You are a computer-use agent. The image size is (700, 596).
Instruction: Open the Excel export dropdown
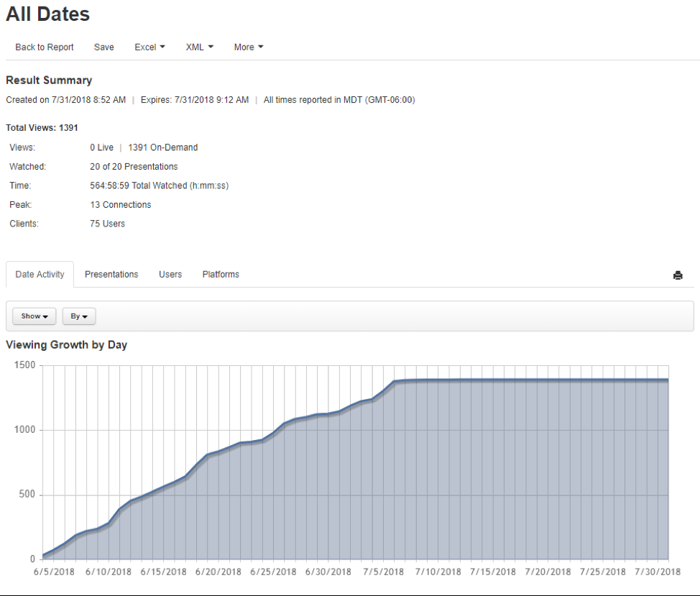tap(149, 47)
